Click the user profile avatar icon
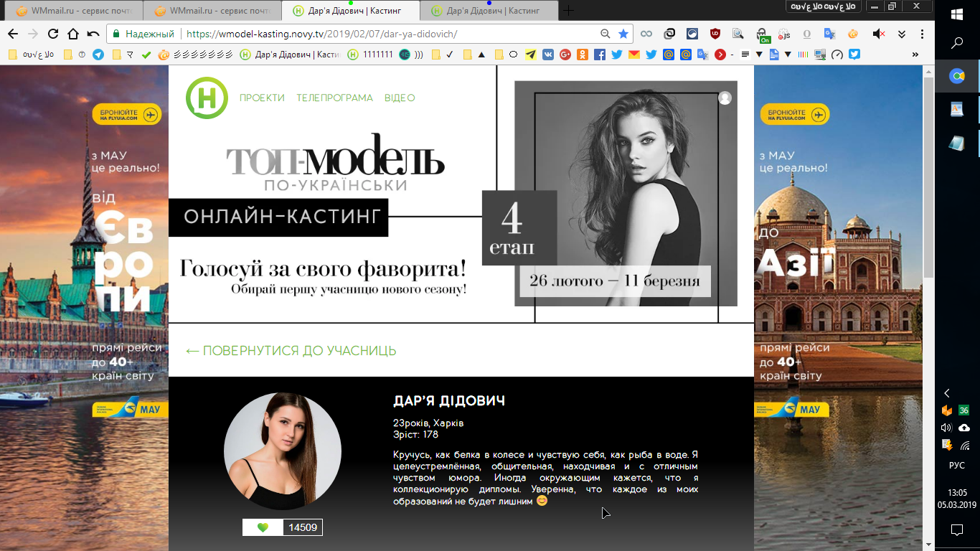The width and height of the screenshot is (980, 551). [x=725, y=98]
